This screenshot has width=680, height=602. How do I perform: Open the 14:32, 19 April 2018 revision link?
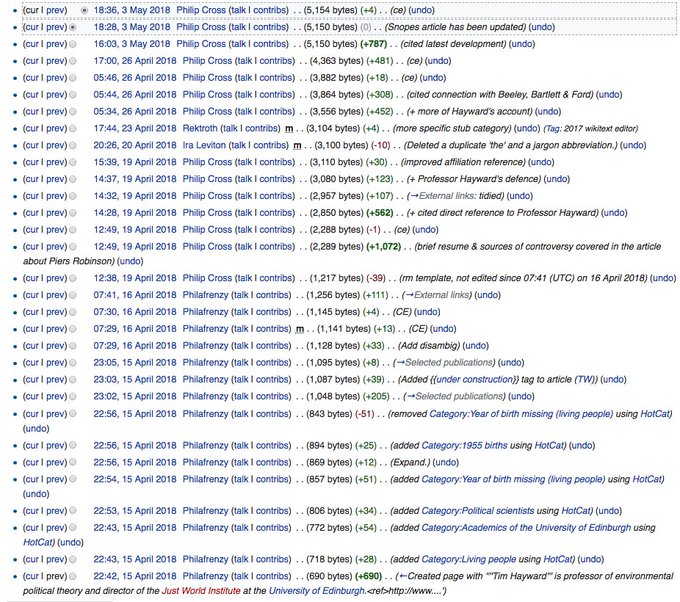[135, 196]
